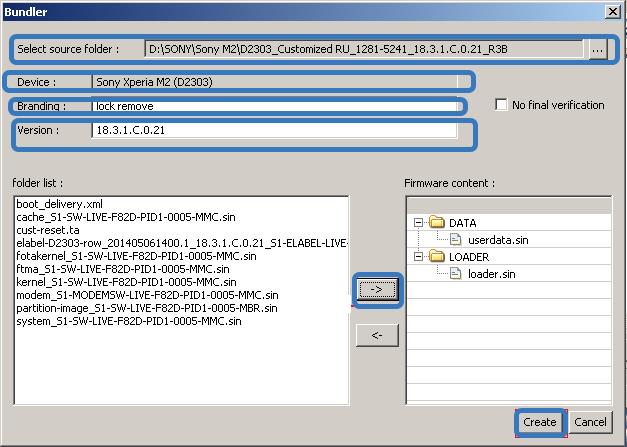
Task: Select loader.sin in Firmware content
Action: pyautogui.click(x=492, y=274)
